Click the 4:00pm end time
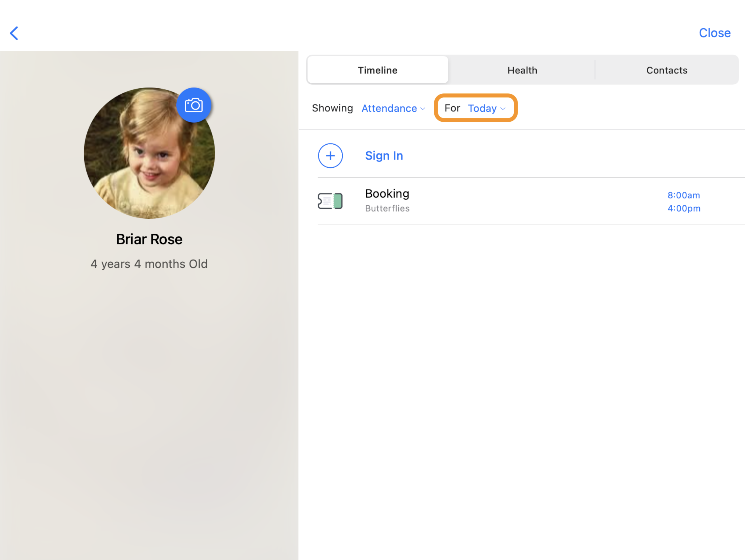Screen dimensions: 745x560 [x=683, y=208]
